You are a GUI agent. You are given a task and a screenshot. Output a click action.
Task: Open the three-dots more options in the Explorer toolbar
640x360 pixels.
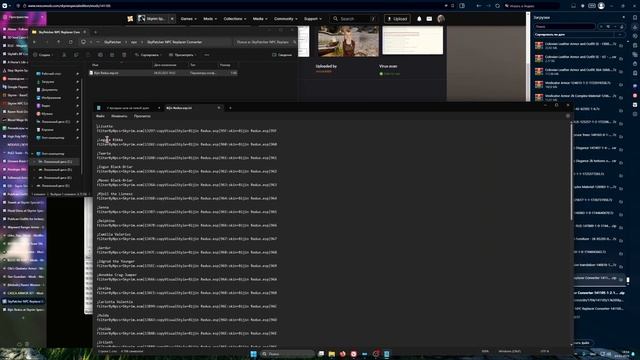pyautogui.click(x=207, y=55)
